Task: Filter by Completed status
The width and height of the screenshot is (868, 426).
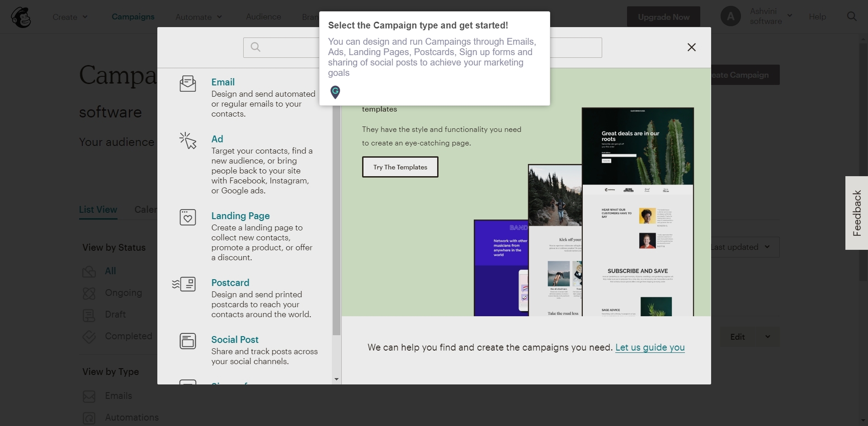Action: (128, 336)
